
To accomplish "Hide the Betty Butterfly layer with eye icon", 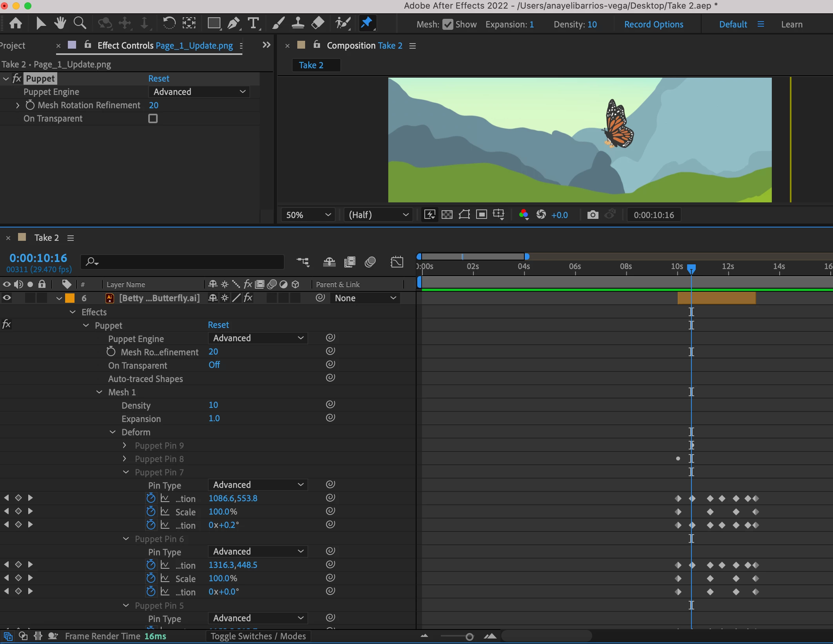I will point(7,298).
